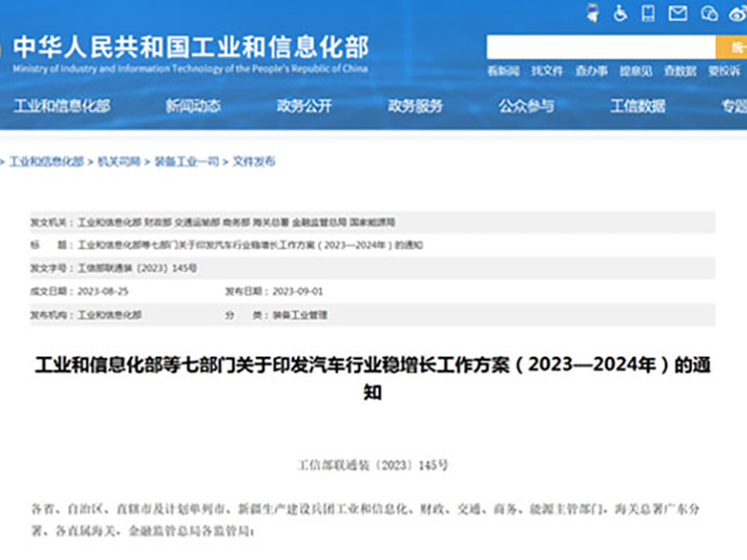
Task: Click the 标题 row document title text
Action: [x=250, y=245]
